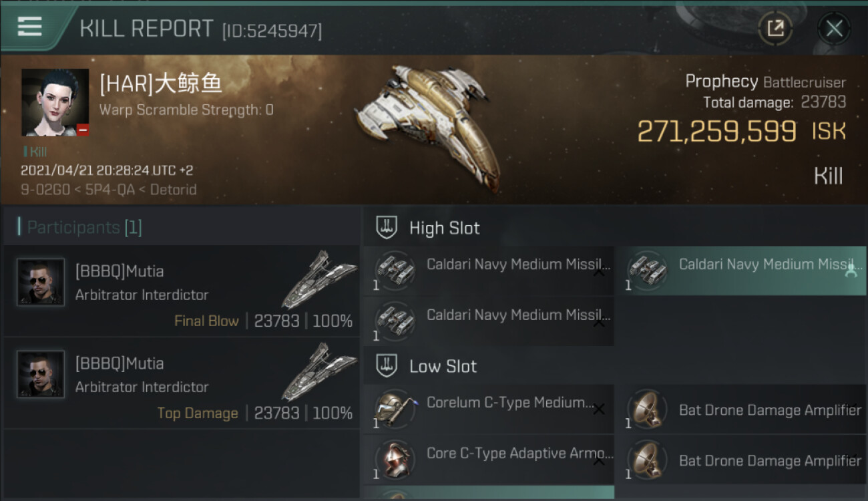Click the Core C-Type Adaptive Armor icon
868x501 pixels.
(x=394, y=460)
